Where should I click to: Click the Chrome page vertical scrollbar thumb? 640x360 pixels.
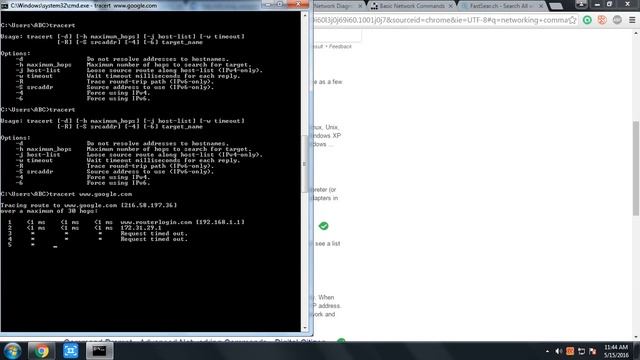point(636,168)
